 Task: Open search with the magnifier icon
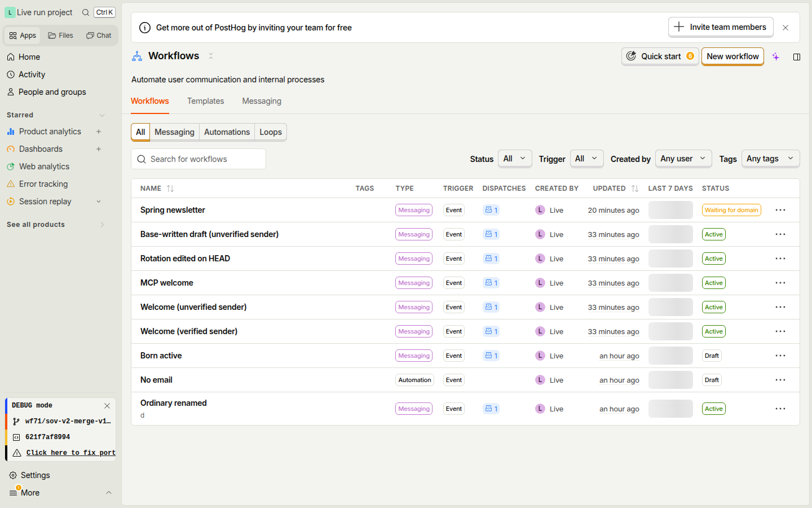pyautogui.click(x=86, y=12)
